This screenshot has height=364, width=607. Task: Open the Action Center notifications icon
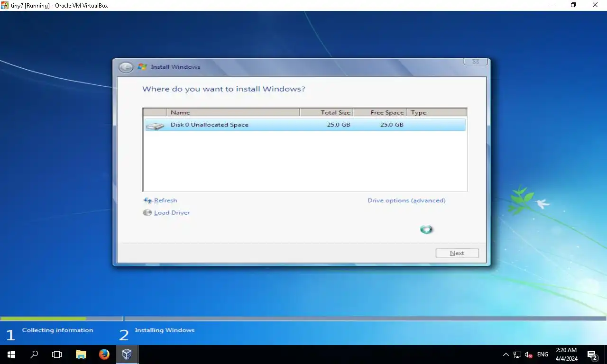592,355
